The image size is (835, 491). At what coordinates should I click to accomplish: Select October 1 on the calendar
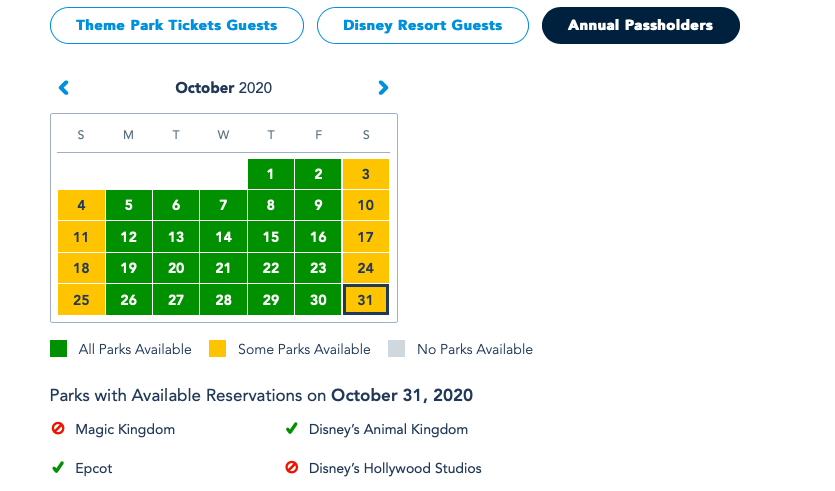point(271,174)
